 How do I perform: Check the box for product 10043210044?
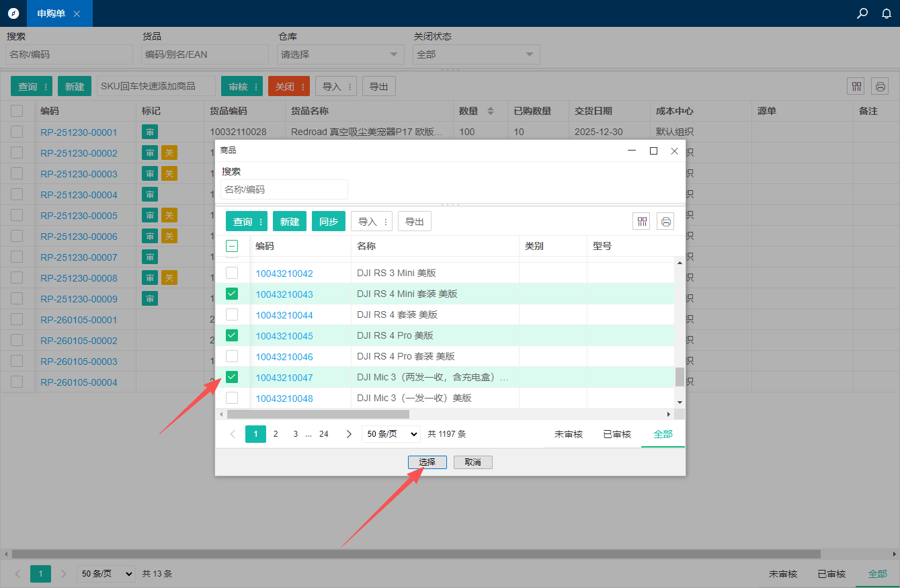[232, 314]
